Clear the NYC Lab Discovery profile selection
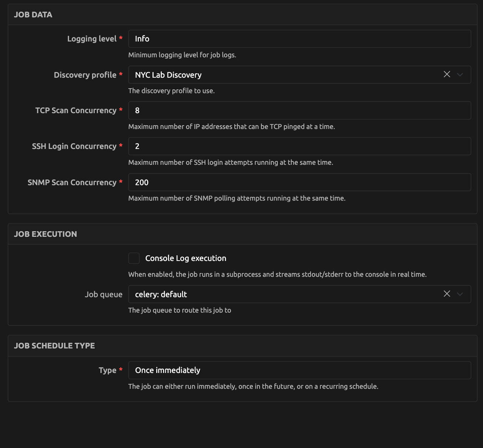 click(447, 74)
